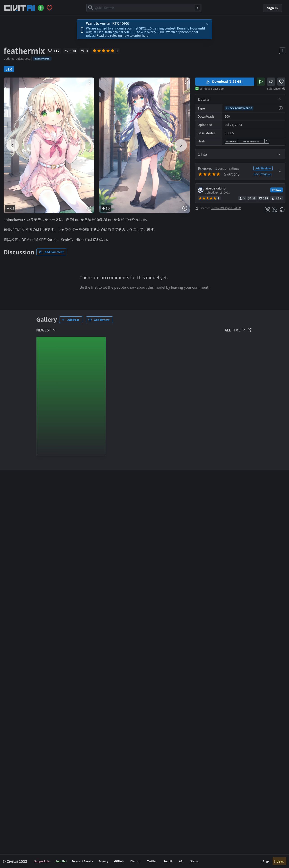Follow the creator aioeoekakino
Viewport: 289px width, 868px height.
click(x=277, y=190)
